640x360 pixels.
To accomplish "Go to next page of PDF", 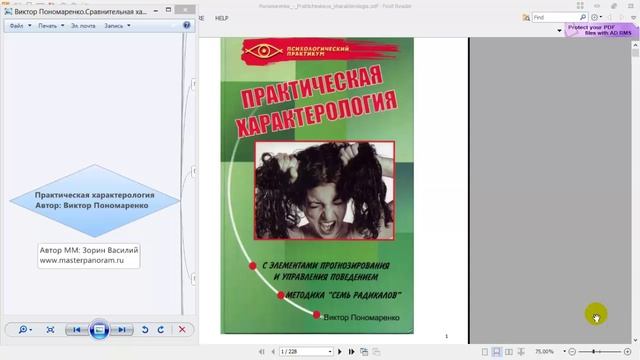I will click(340, 351).
